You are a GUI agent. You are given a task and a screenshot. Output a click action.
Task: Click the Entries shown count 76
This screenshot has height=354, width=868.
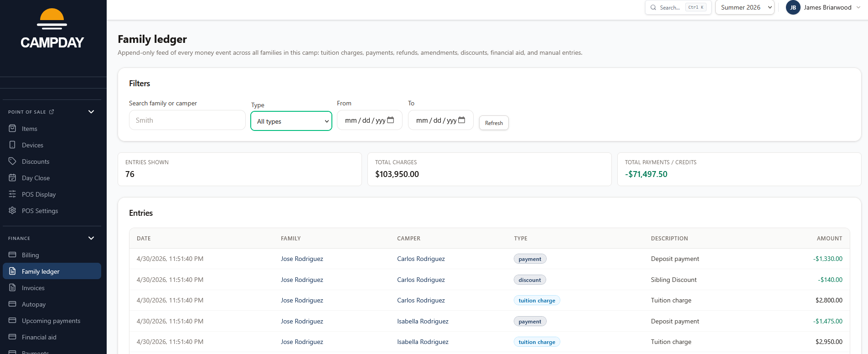coord(130,174)
